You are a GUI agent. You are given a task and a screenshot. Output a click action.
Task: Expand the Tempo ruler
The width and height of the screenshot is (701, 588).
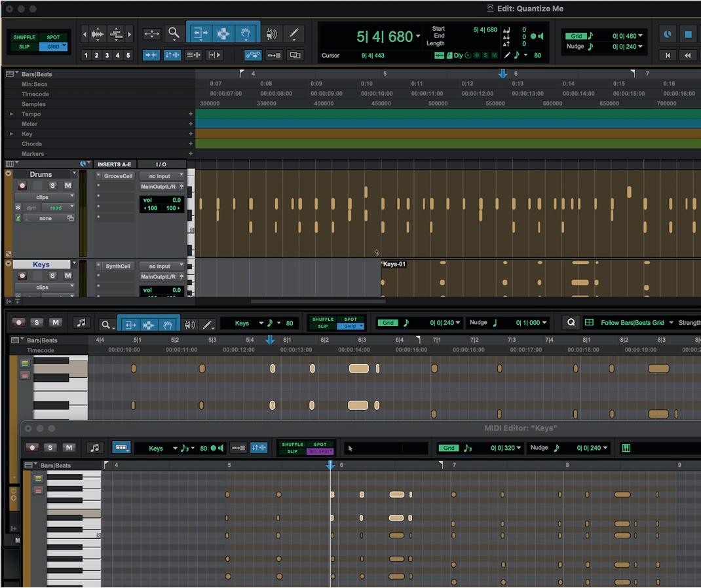coord(11,114)
